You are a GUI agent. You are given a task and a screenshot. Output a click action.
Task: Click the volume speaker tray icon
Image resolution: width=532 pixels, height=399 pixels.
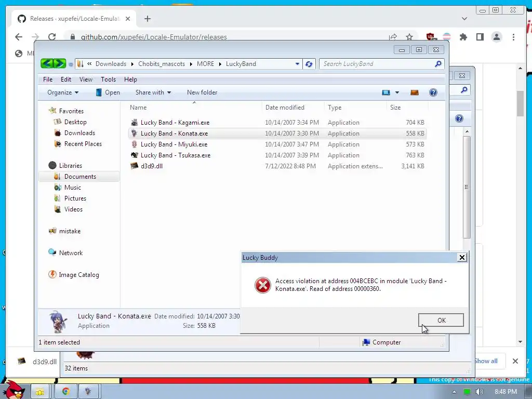click(x=479, y=392)
